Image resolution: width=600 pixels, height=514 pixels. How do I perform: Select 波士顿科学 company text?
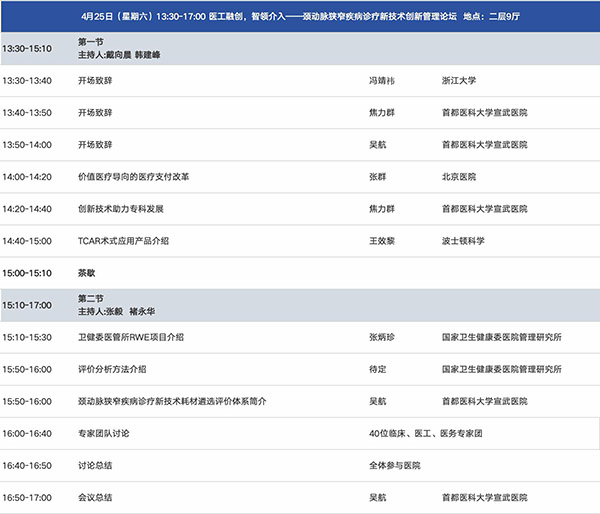point(463,241)
